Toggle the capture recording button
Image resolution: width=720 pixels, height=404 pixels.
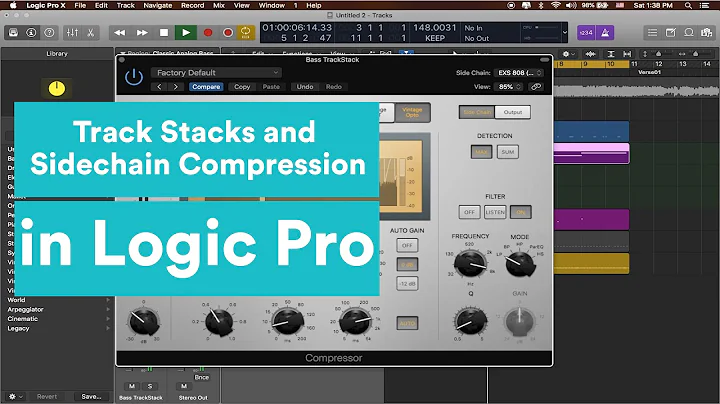point(227,33)
